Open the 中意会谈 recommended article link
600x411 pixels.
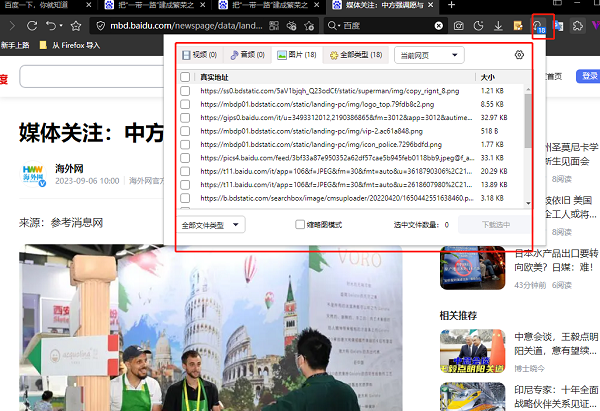coord(556,344)
